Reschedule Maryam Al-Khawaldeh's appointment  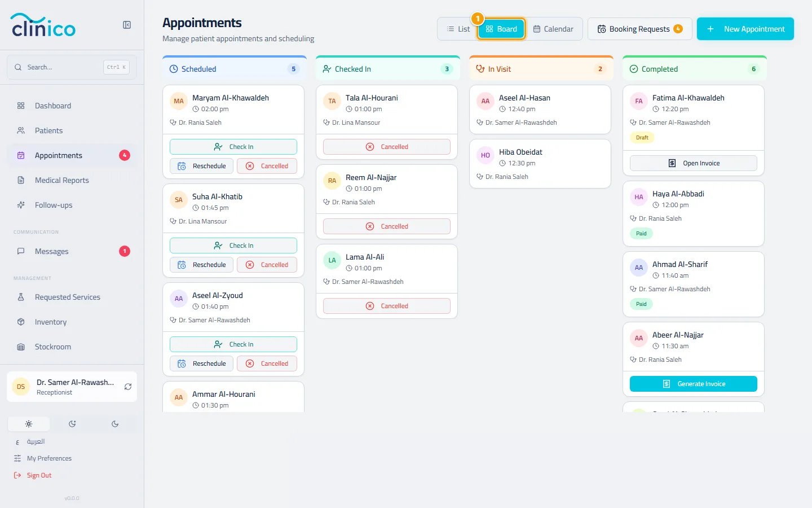tap(201, 166)
